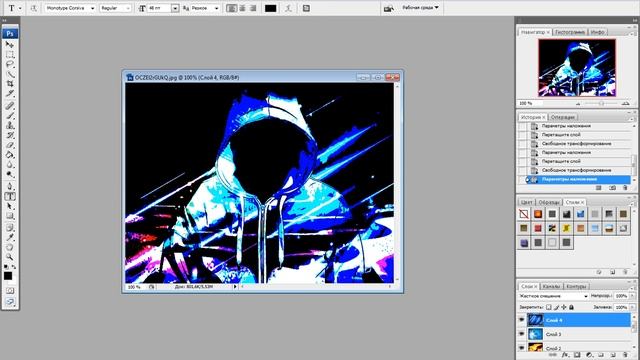Switch to the Гистограмма tab
This screenshot has width=640, height=360.
tap(570, 32)
